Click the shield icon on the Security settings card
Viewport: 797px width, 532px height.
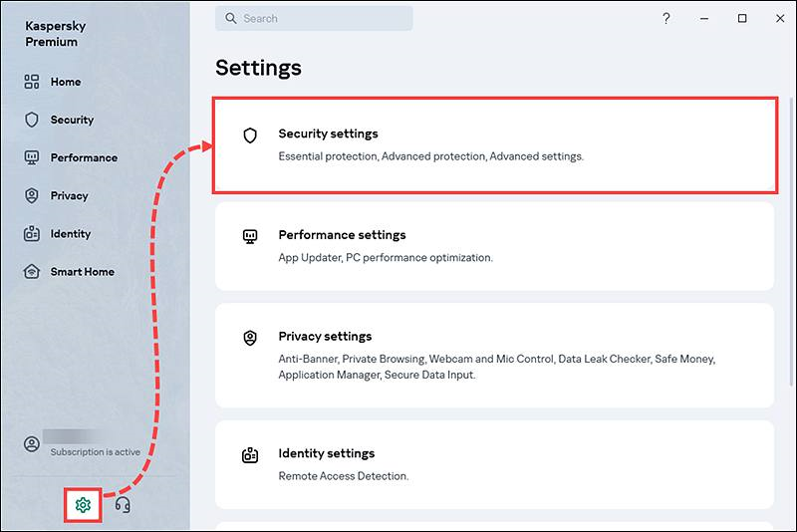pyautogui.click(x=250, y=135)
